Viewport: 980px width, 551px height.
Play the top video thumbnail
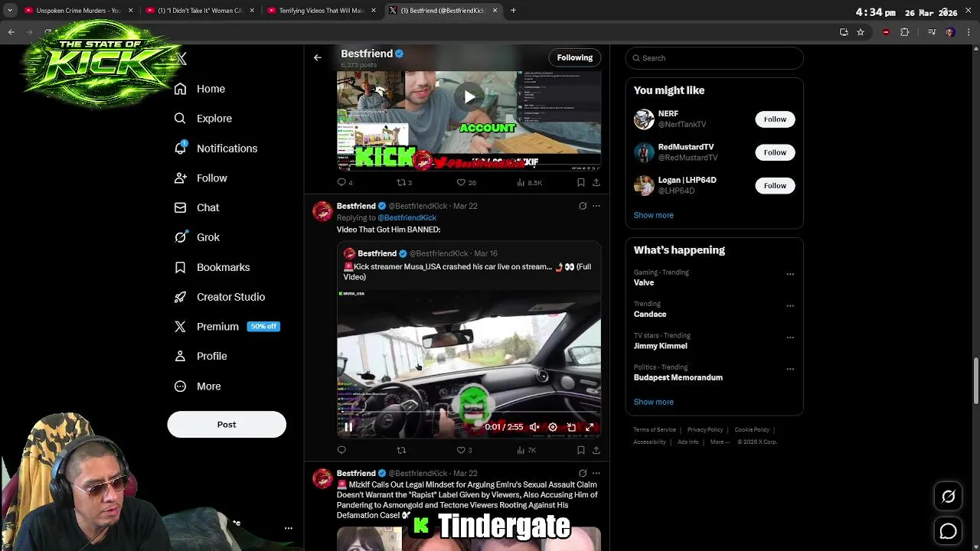[469, 97]
